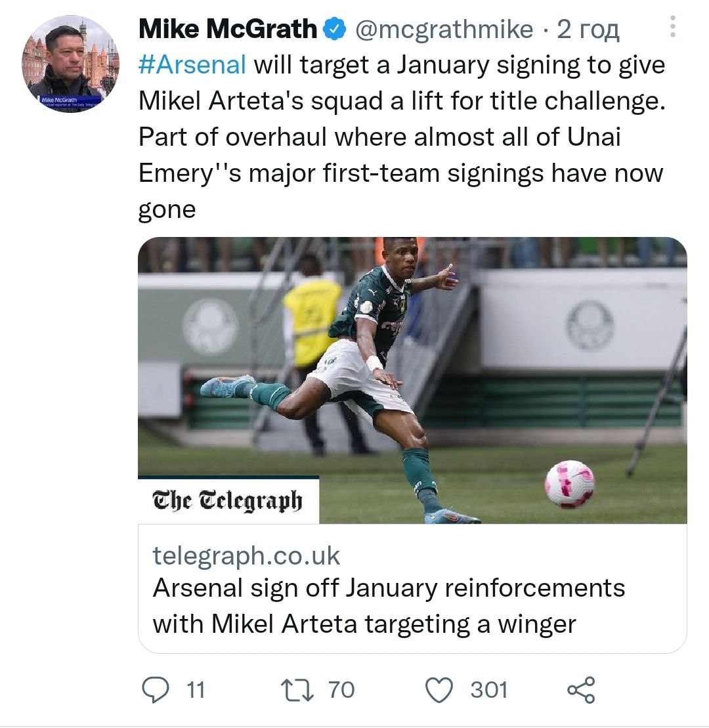Screen dimensions: 709x728
Task: Click the retweet arrows icon
Action: click(297, 690)
